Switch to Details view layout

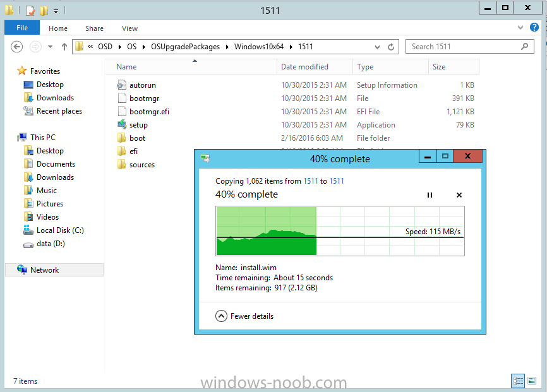(x=518, y=381)
